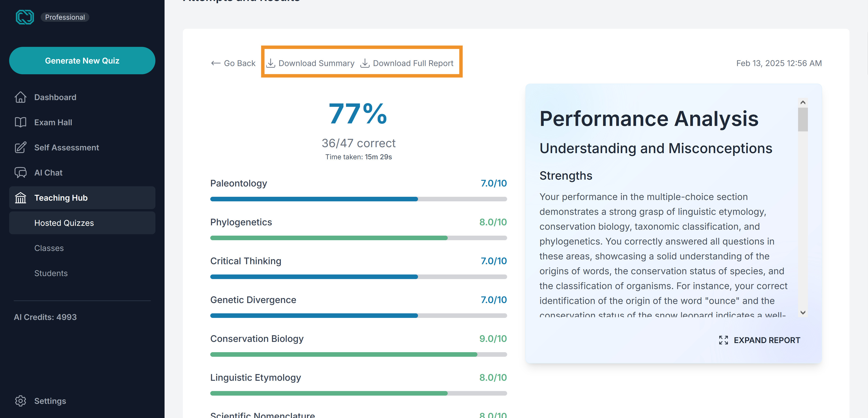
Task: Click EXPAND REPORT button
Action: pos(759,340)
